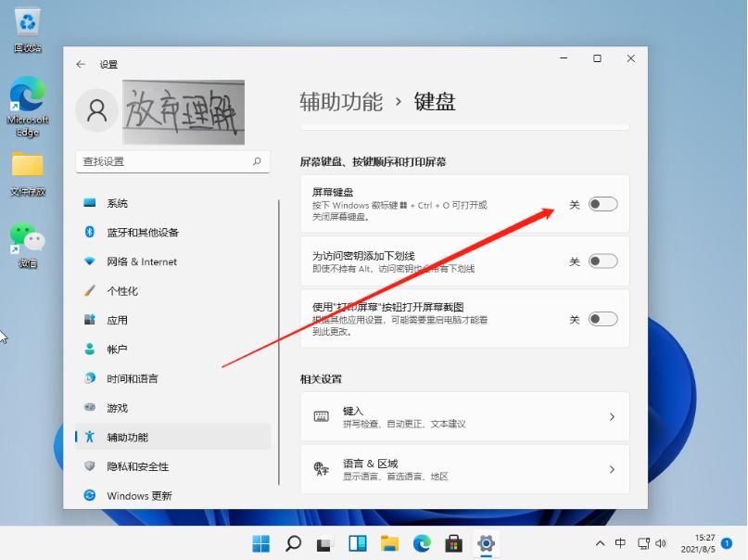This screenshot has width=748, height=560.
Task: Click the 应用 apps icon
Action: (89, 320)
